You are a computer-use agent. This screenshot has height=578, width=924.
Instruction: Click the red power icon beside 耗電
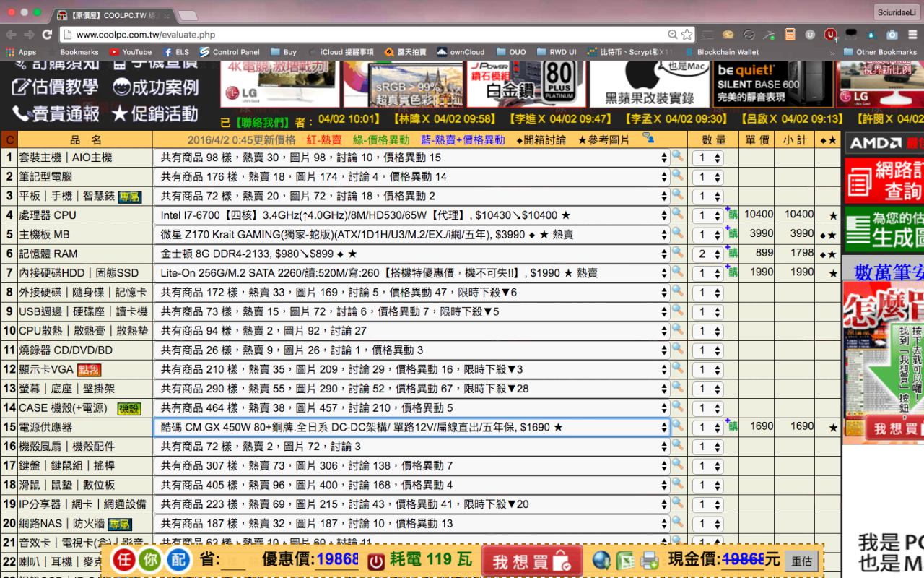(x=376, y=561)
